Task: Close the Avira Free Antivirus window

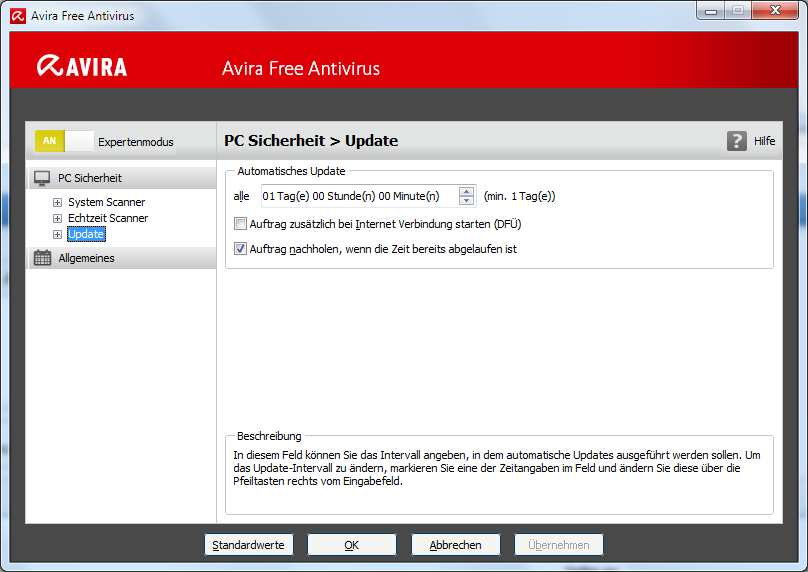Action: (775, 11)
